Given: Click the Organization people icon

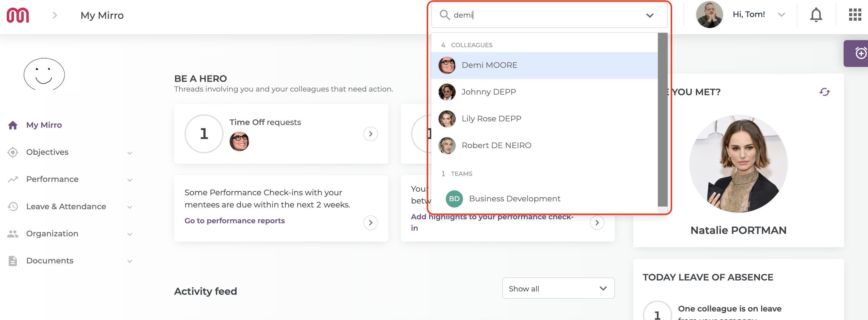Looking at the screenshot, I should click(13, 234).
